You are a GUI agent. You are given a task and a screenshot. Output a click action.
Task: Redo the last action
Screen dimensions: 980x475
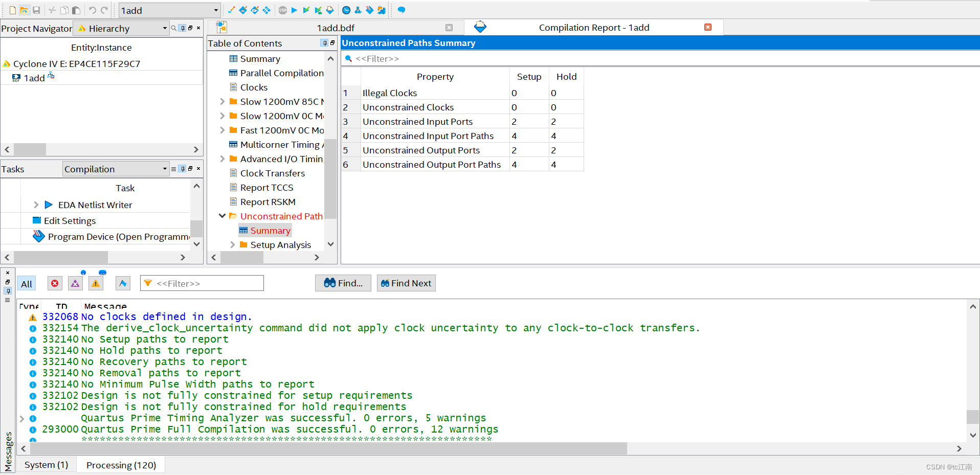coord(104,10)
